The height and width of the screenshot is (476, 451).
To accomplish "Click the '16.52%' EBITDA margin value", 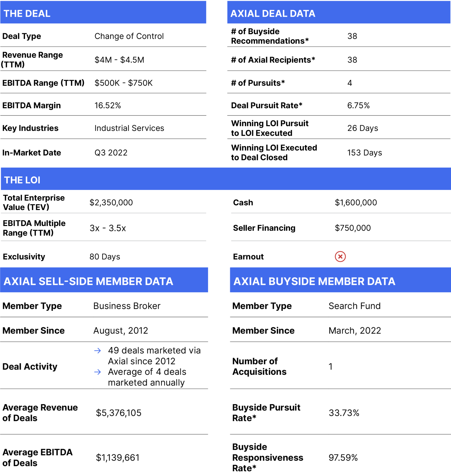I will pos(108,105).
